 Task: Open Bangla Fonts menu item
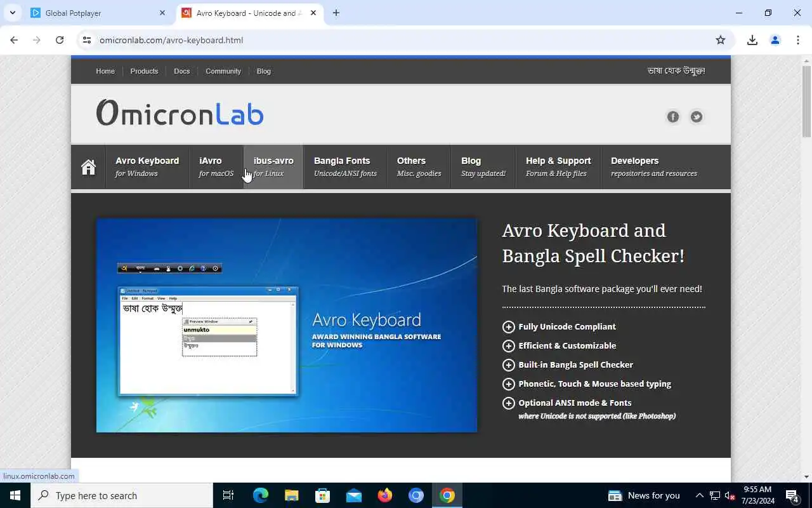pos(345,167)
